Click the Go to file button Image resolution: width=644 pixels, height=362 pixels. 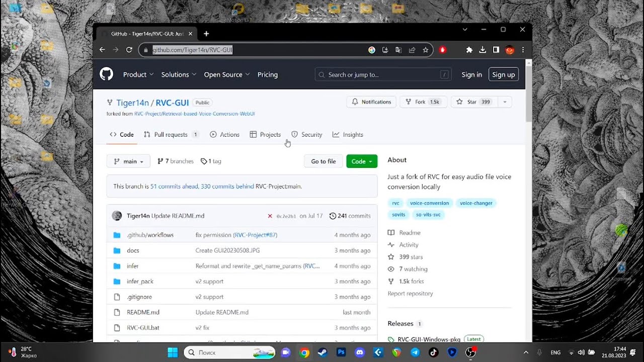pyautogui.click(x=324, y=161)
